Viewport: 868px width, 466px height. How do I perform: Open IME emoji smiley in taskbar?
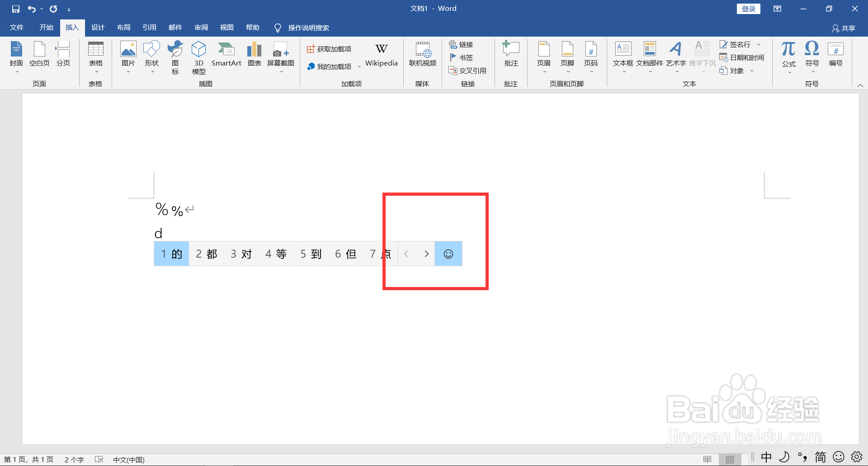pyautogui.click(x=839, y=457)
